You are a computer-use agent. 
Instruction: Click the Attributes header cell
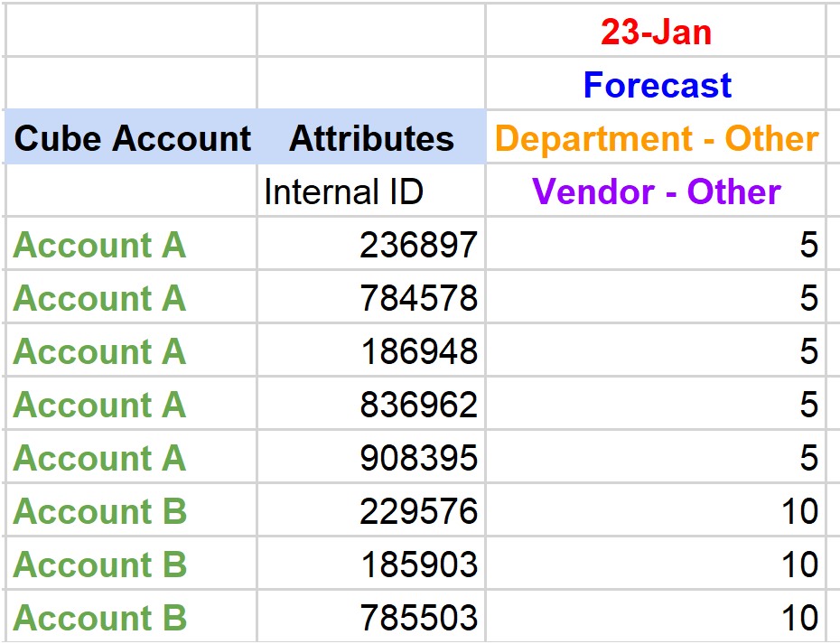tap(371, 137)
